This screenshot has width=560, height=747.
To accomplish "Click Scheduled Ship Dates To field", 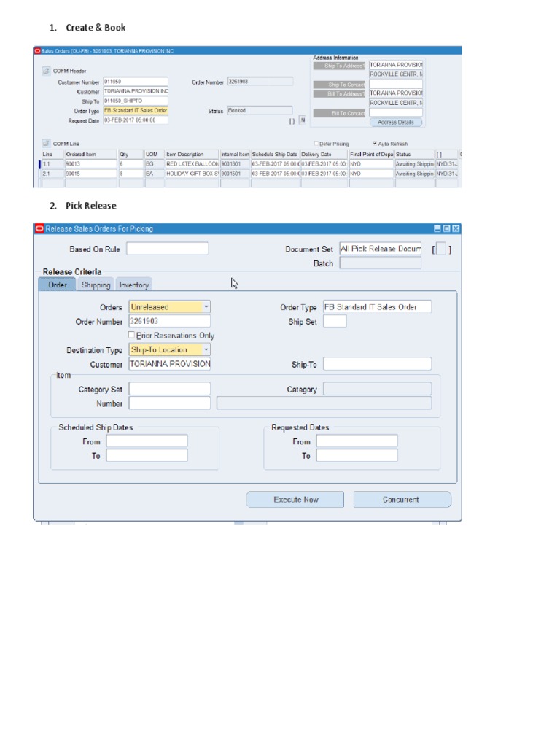I will [147, 455].
